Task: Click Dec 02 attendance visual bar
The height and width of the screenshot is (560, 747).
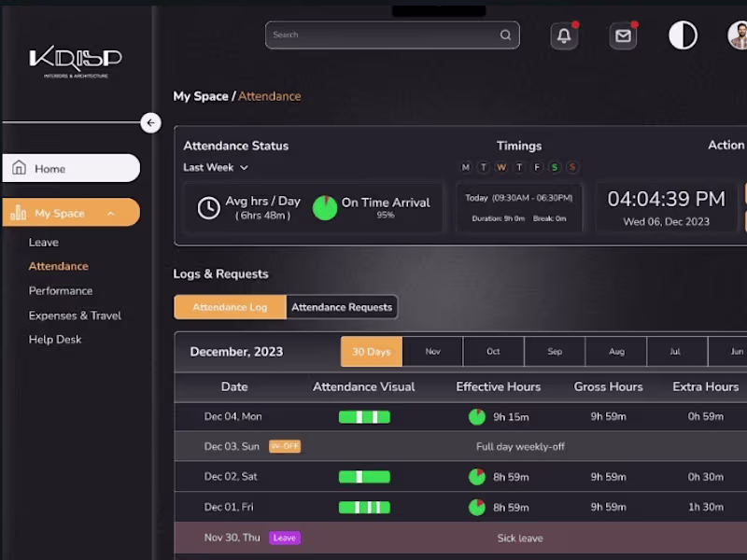Action: (364, 477)
